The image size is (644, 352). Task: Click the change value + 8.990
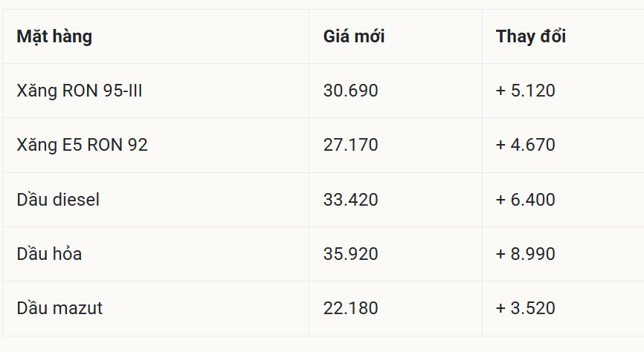tap(525, 254)
